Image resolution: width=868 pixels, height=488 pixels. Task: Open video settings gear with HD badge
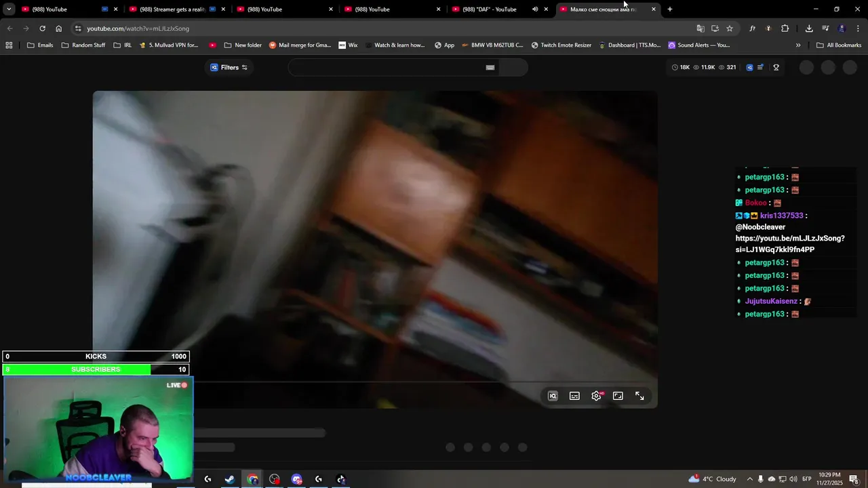coord(596,396)
